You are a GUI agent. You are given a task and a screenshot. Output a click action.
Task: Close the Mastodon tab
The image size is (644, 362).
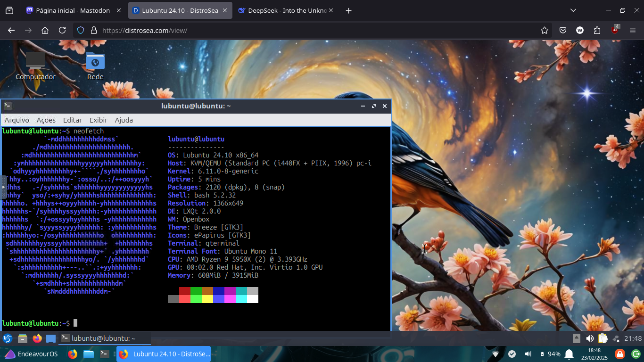118,10
